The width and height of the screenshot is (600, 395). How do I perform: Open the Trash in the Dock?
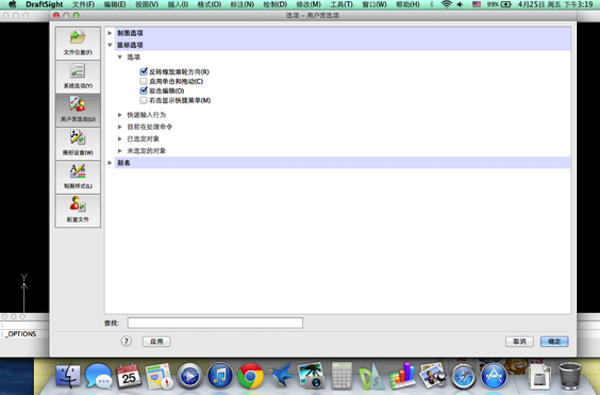(x=570, y=376)
